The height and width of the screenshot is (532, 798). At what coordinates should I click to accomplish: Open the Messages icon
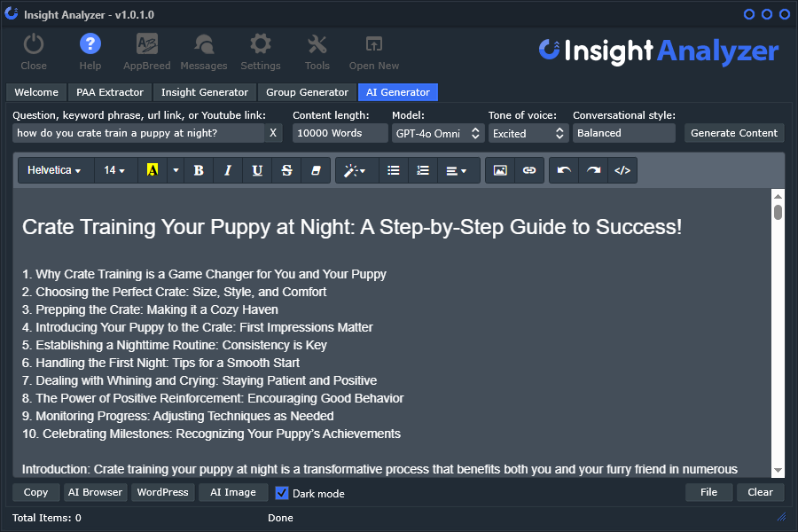(203, 51)
